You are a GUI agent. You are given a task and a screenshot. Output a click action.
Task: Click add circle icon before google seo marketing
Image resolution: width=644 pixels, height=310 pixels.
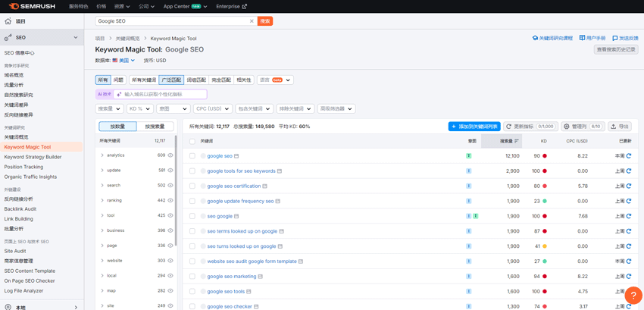pos(203,277)
